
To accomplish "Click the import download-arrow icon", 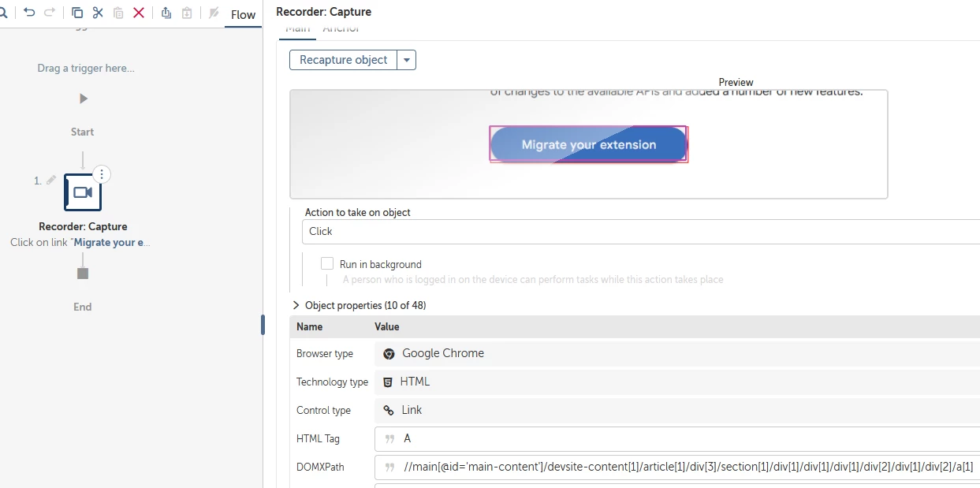I will coord(187,13).
